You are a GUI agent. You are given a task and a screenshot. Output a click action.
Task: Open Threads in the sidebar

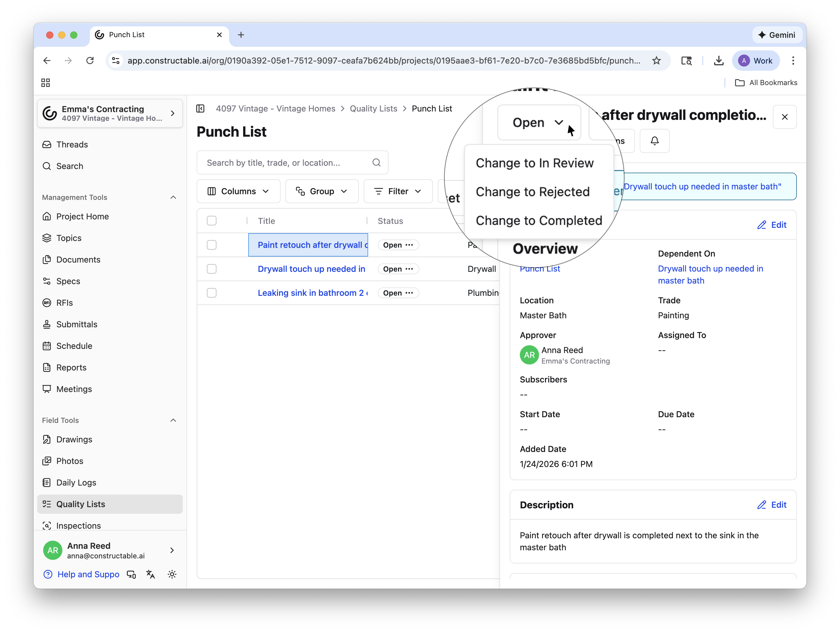click(110, 144)
